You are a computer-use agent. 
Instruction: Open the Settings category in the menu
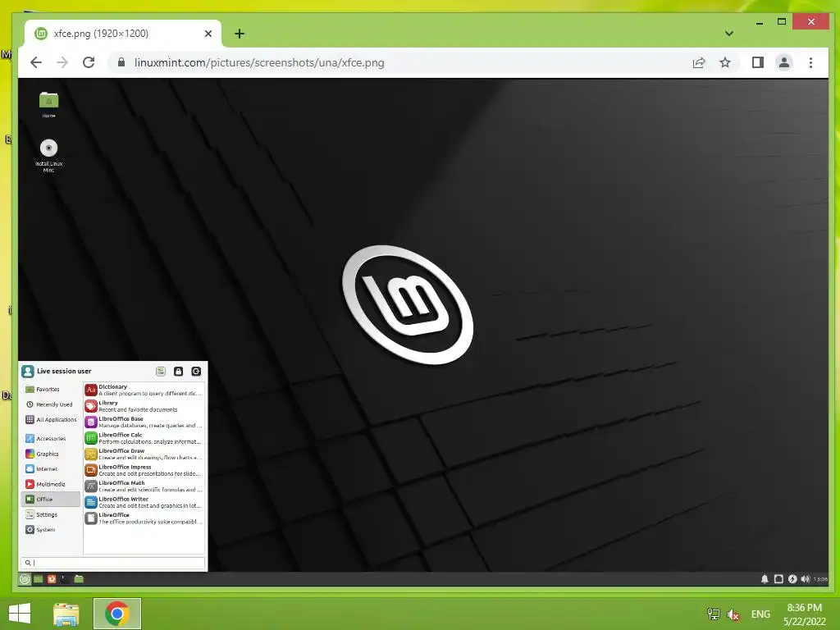[51, 514]
